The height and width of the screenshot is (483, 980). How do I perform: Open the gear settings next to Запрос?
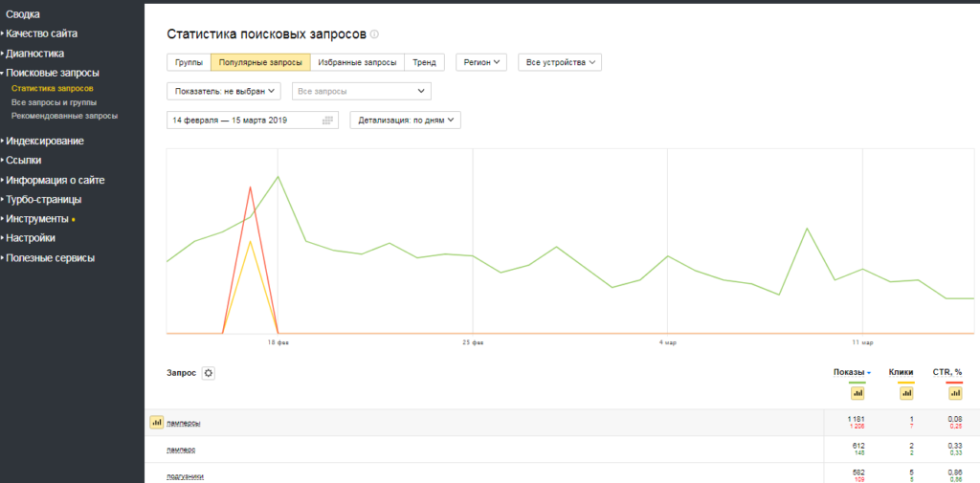pos(209,373)
